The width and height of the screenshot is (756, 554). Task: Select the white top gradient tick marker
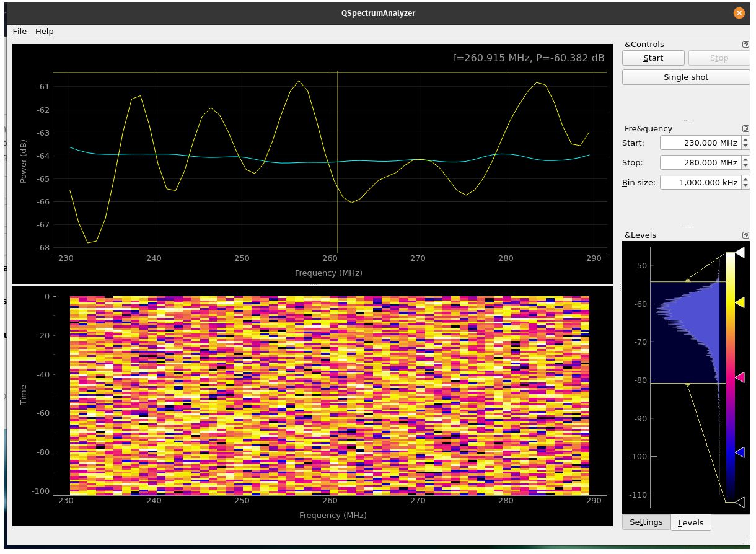point(739,252)
